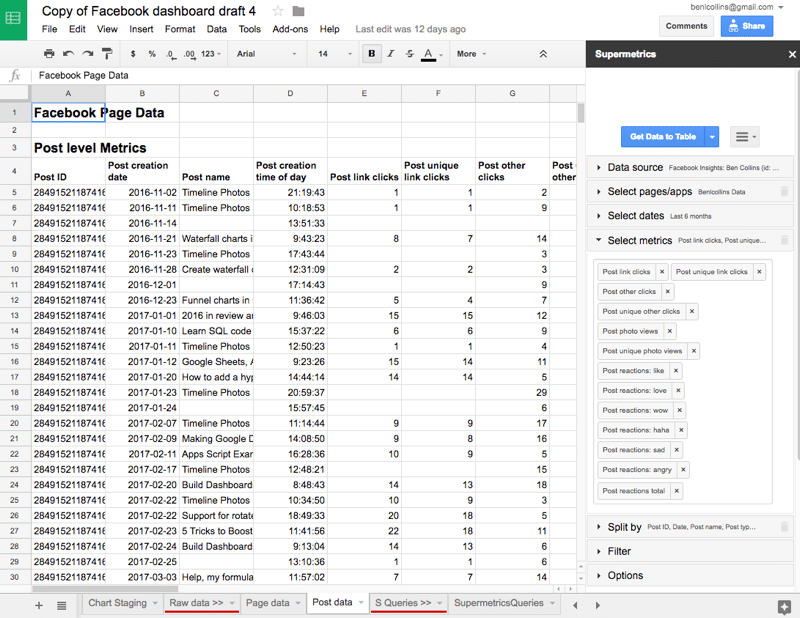Decrease decimal places

point(171,54)
